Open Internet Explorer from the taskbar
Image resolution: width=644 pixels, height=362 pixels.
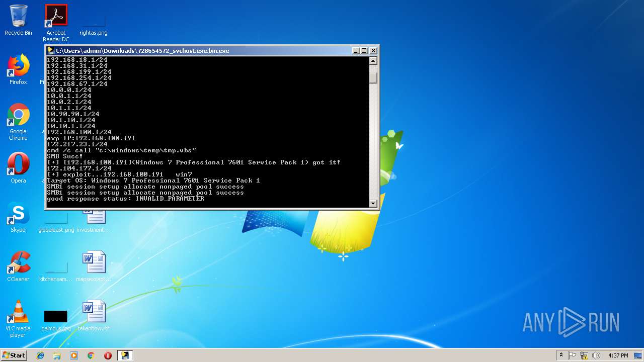point(40,355)
